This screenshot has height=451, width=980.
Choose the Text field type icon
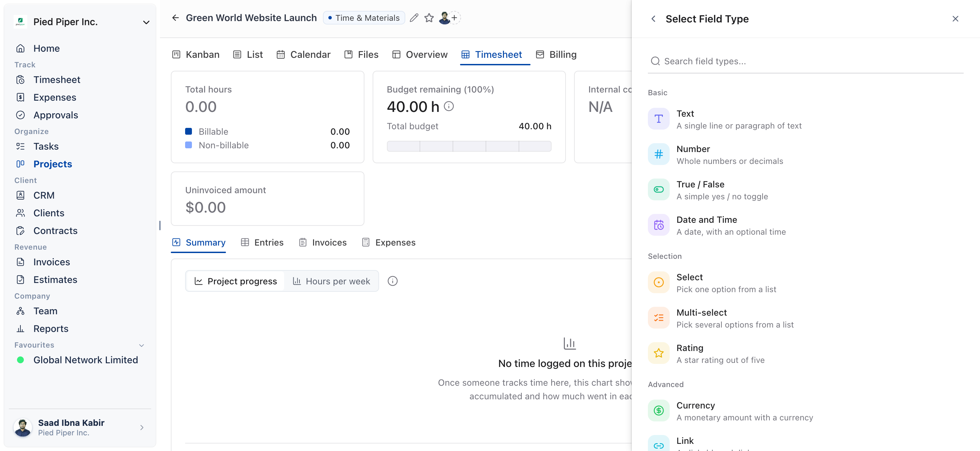[x=658, y=119]
